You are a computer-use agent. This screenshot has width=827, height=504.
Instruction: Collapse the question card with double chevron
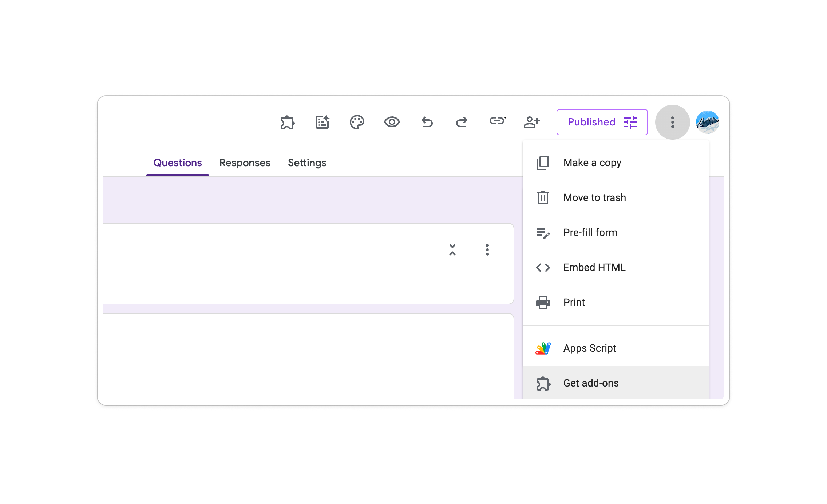pyautogui.click(x=452, y=249)
